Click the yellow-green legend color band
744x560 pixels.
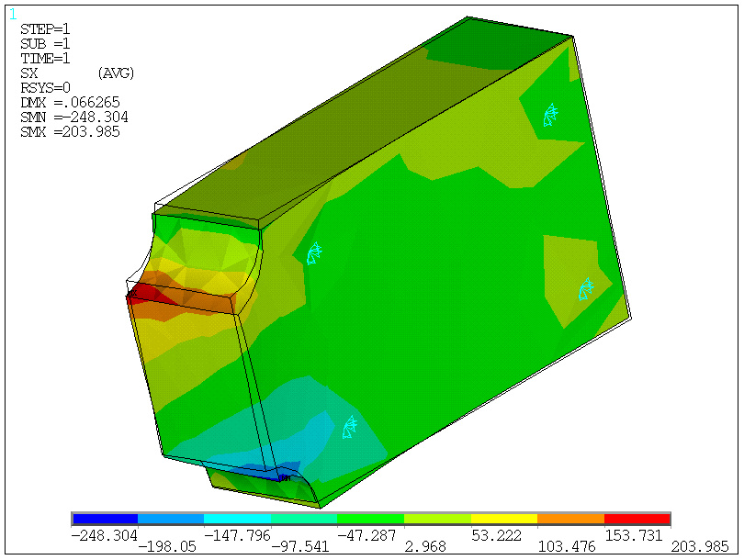coord(437,520)
